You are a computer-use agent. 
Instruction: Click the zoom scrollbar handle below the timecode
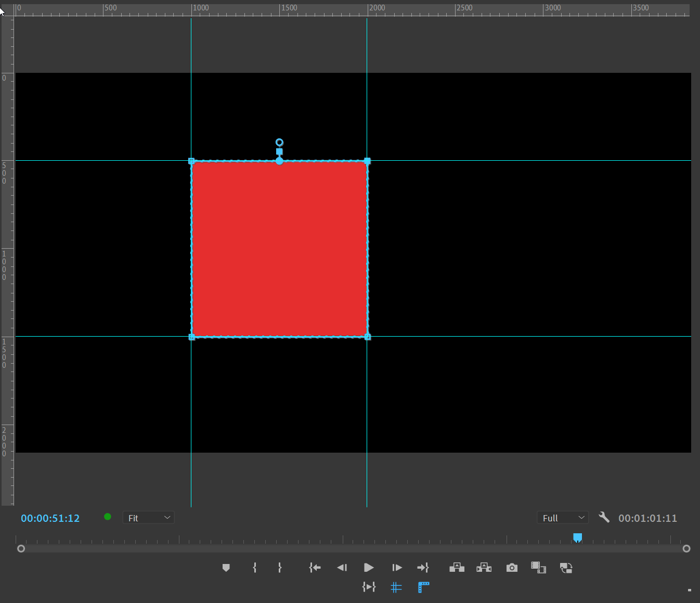pos(21,548)
